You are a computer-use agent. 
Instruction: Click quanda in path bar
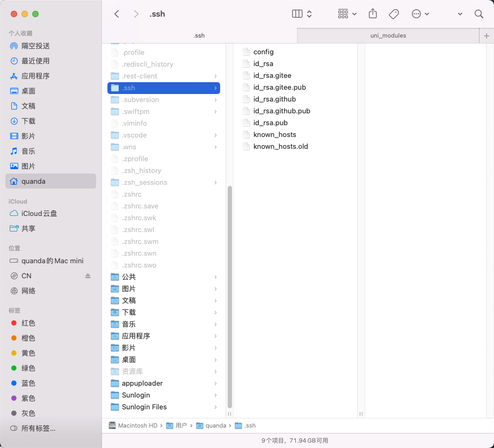tap(211, 425)
